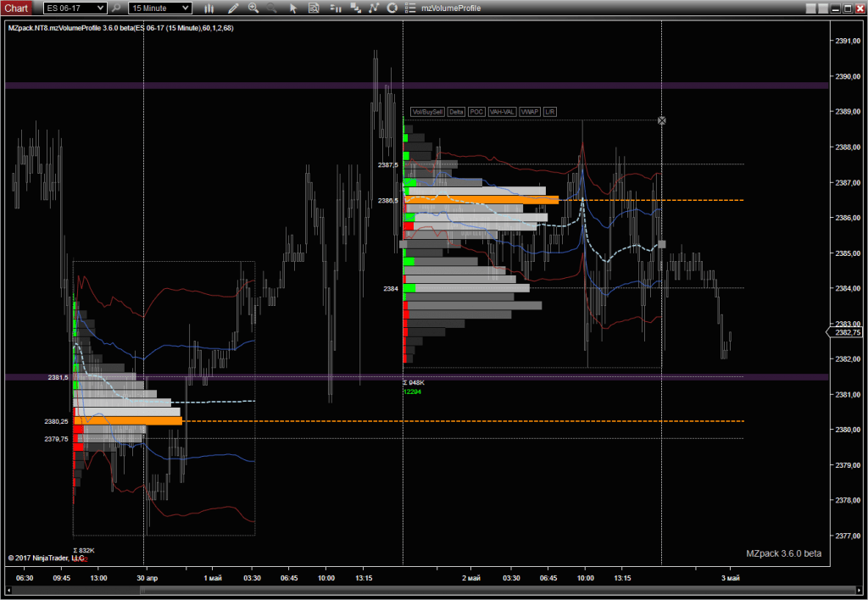Toggle the Vol/BuySell profile mode
Viewport: 868px width, 600px height.
coord(427,112)
